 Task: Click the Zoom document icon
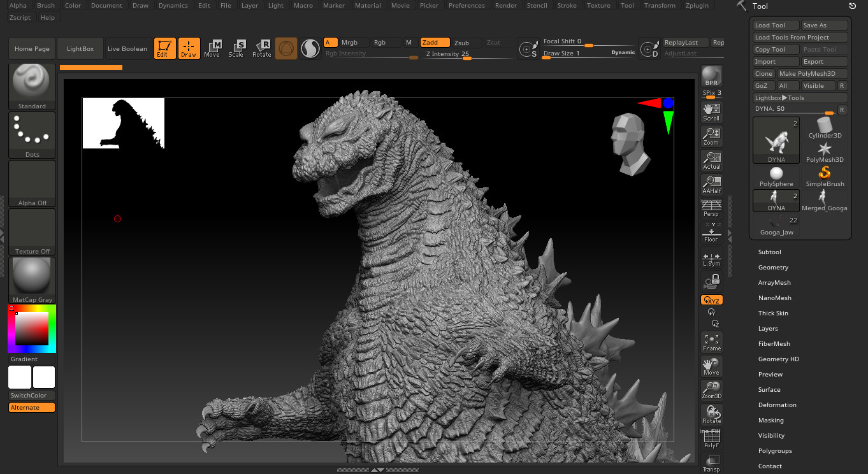[711, 136]
